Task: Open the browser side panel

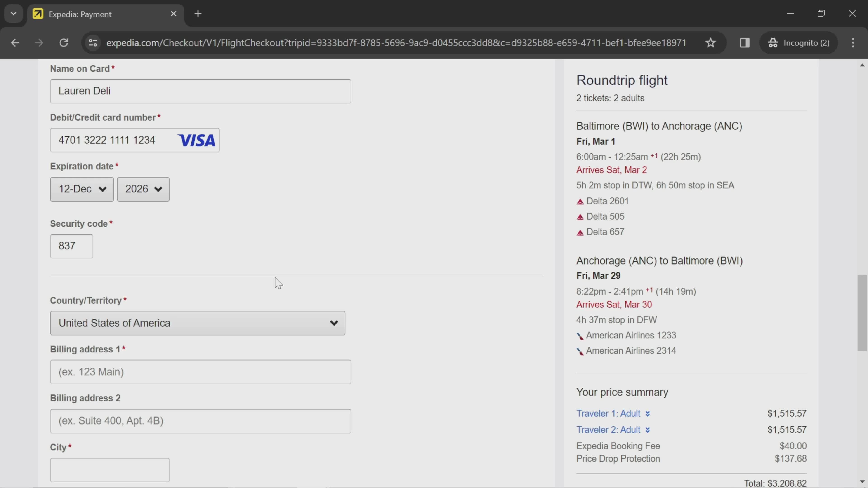Action: (744, 43)
